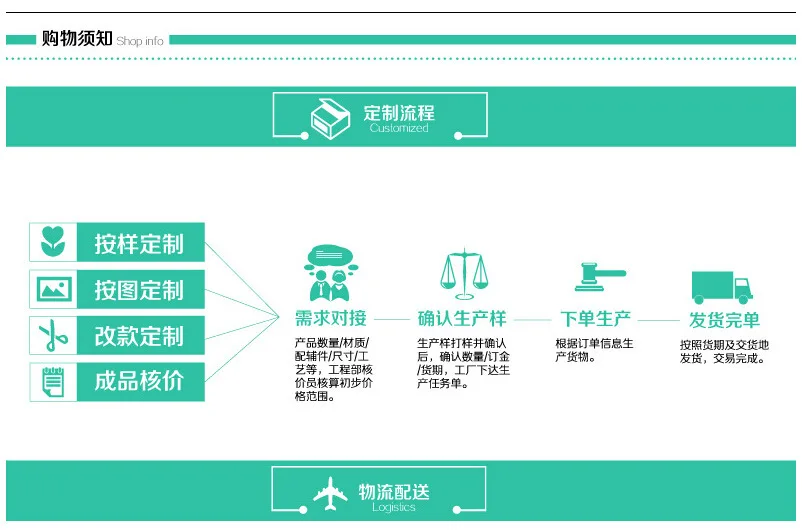802x530 pixels.
Task: Click the Logistics subtitle under 物流配送
Action: click(394, 507)
